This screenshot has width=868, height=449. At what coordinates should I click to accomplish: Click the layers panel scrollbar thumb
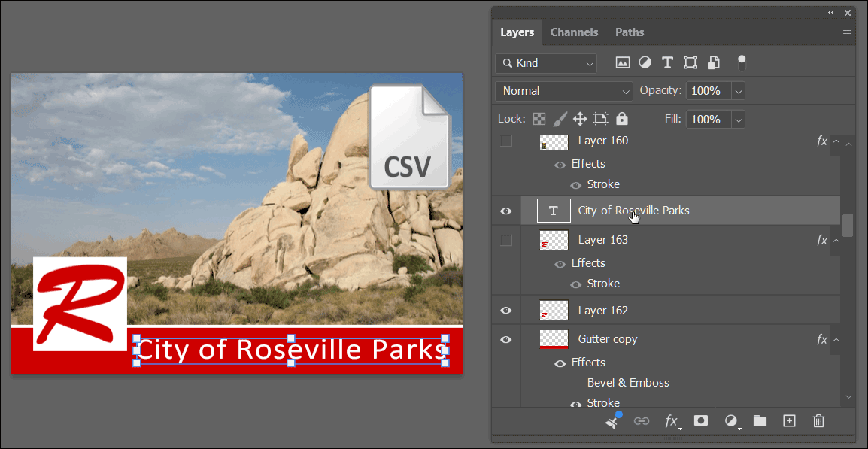[x=848, y=226]
